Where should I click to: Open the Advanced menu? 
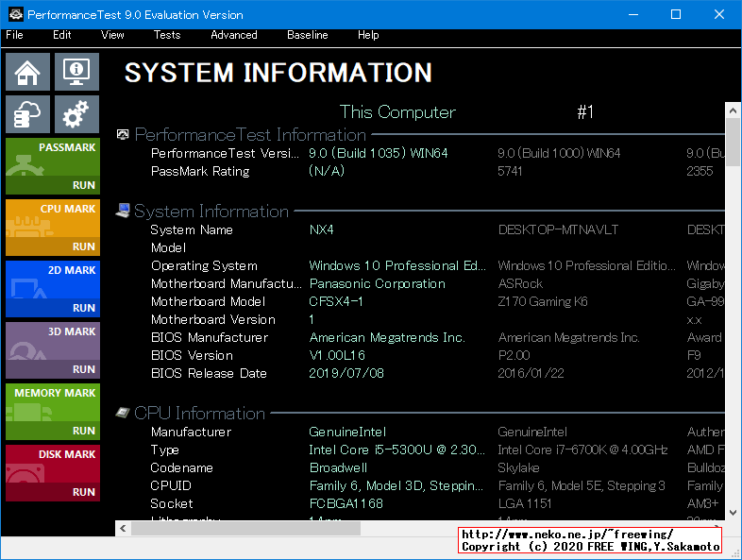pyautogui.click(x=234, y=35)
